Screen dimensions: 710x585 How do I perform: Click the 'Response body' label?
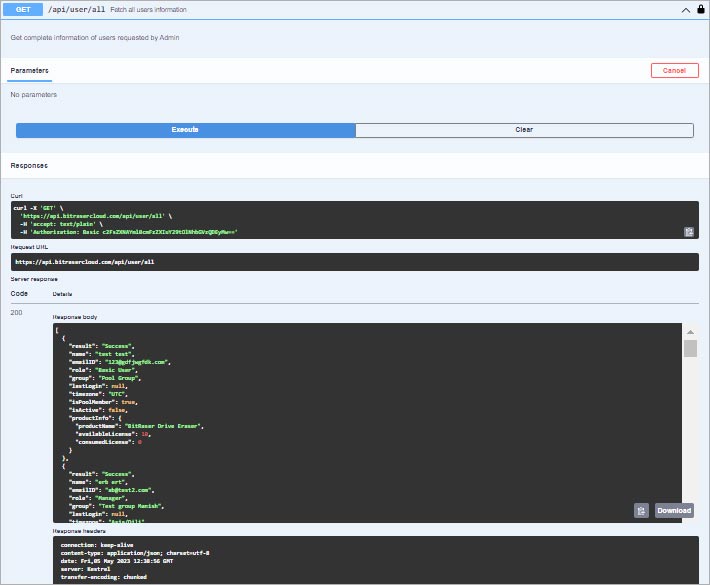pos(75,317)
